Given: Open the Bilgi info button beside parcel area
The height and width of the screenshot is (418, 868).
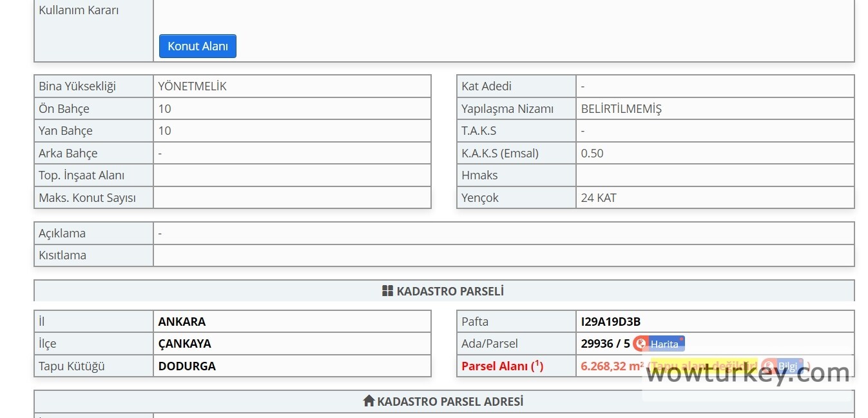Looking at the screenshot, I should pos(782,366).
